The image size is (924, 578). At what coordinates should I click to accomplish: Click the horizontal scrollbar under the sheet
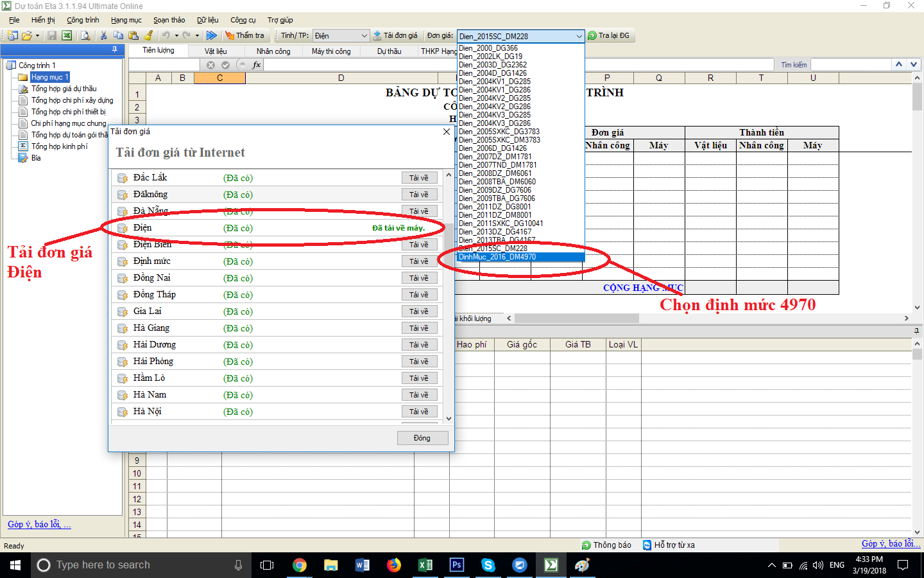coord(577,319)
